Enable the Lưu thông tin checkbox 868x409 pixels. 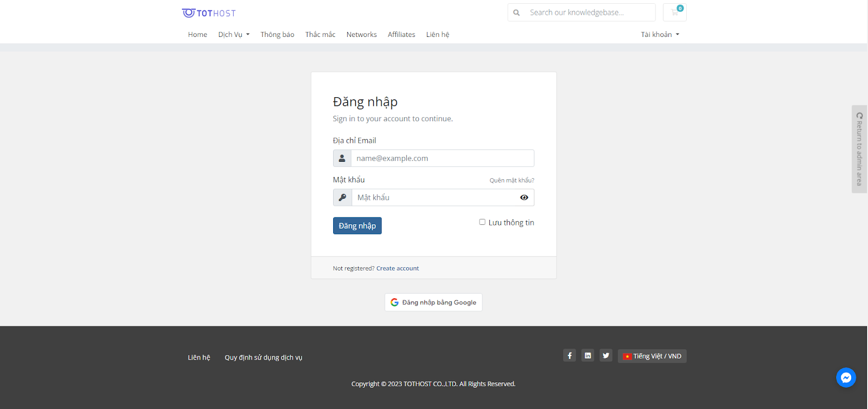tap(482, 222)
